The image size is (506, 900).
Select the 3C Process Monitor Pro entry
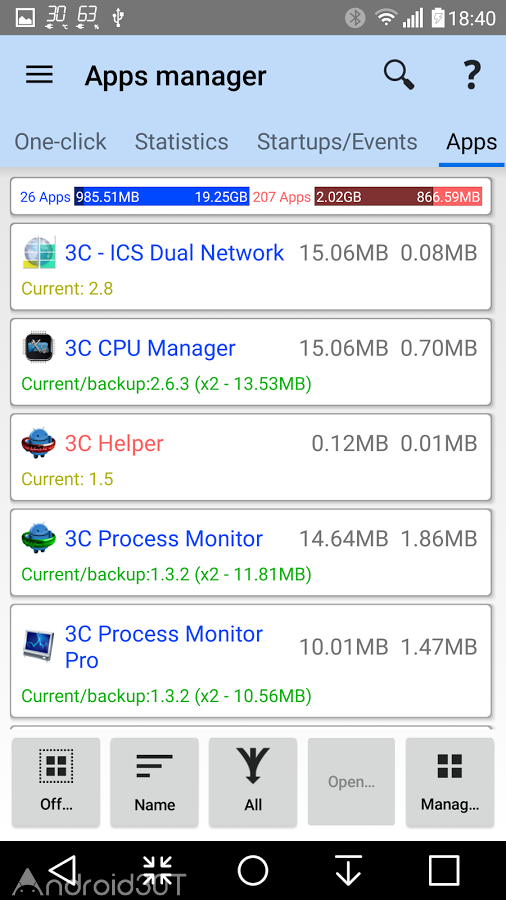coord(251,661)
